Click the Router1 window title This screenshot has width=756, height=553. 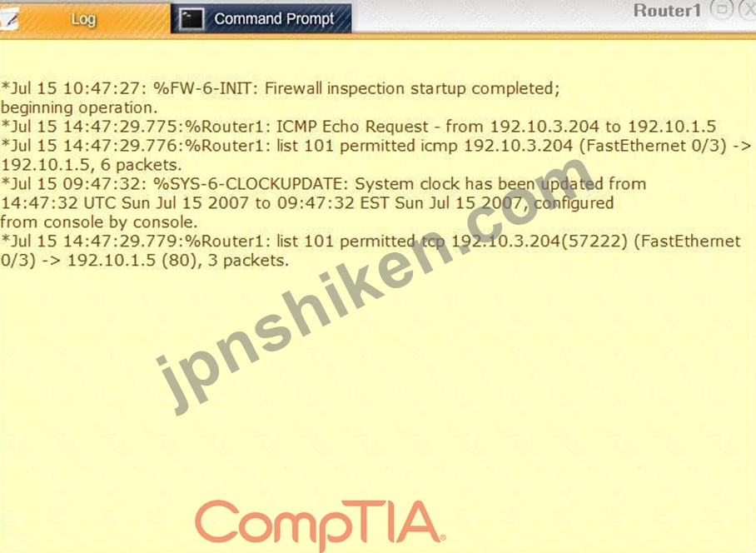[x=667, y=11]
